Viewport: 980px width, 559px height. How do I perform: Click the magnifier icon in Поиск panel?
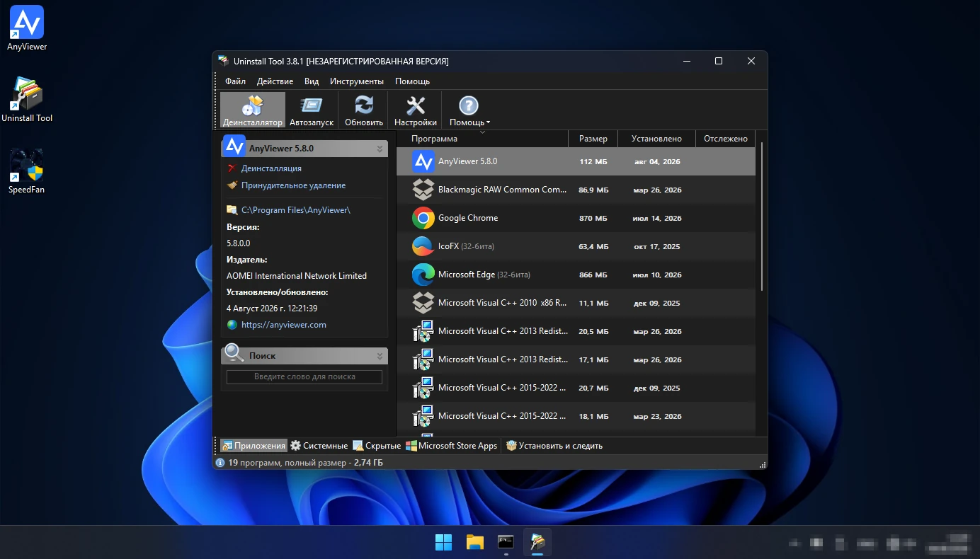234,353
